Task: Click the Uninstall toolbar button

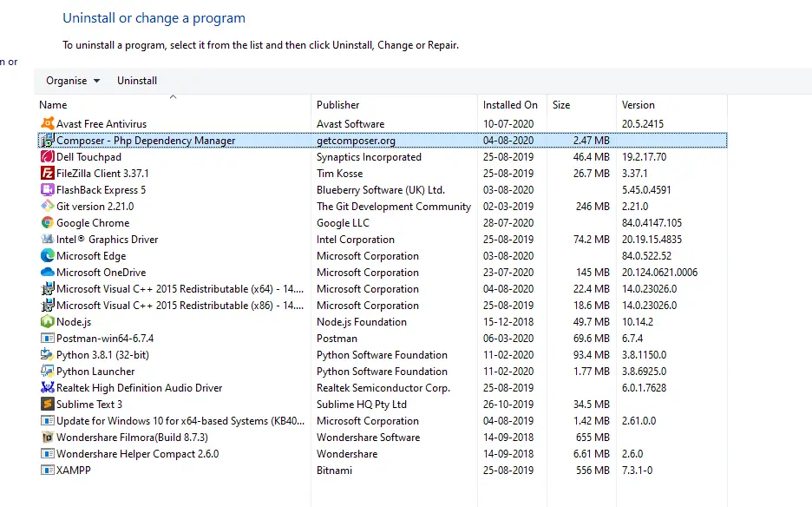Action: coord(137,81)
